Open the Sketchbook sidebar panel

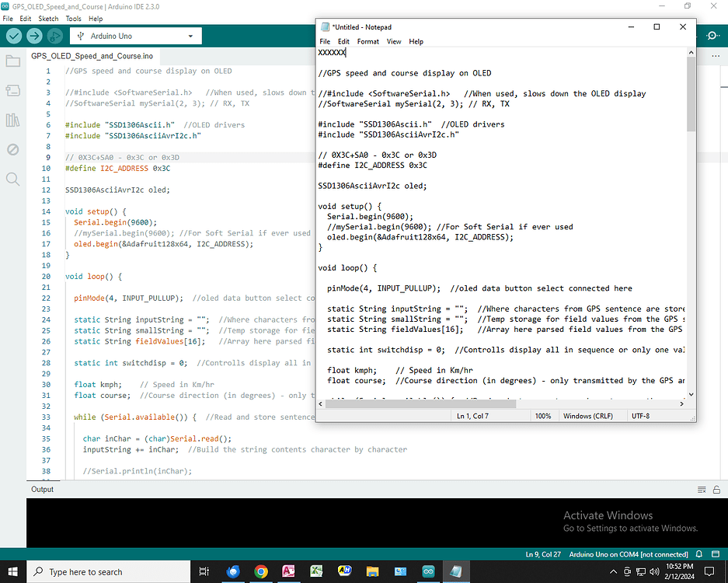[12, 61]
